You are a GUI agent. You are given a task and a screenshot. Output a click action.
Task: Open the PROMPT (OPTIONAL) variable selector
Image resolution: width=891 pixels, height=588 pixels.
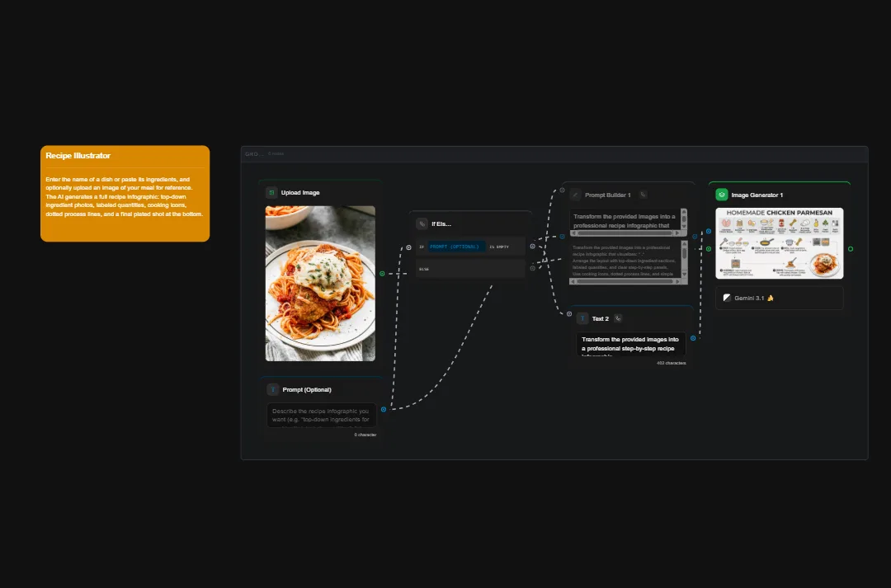coord(454,247)
